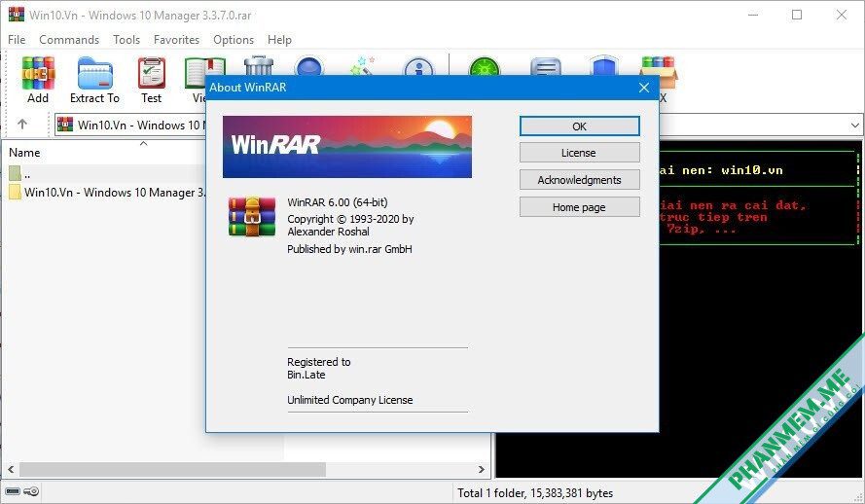Click the drive icon in status bar
The height and width of the screenshot is (504, 865).
pos(13,491)
